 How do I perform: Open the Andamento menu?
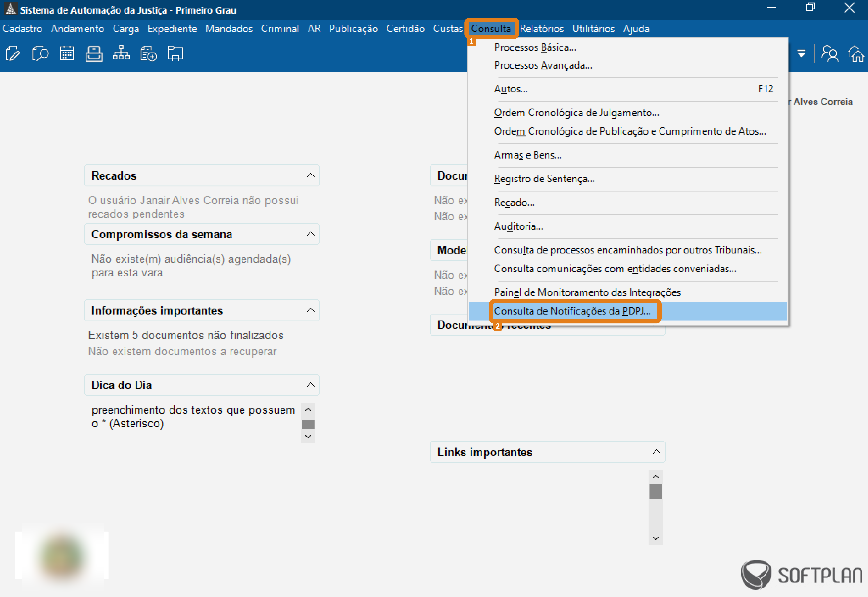pyautogui.click(x=77, y=29)
